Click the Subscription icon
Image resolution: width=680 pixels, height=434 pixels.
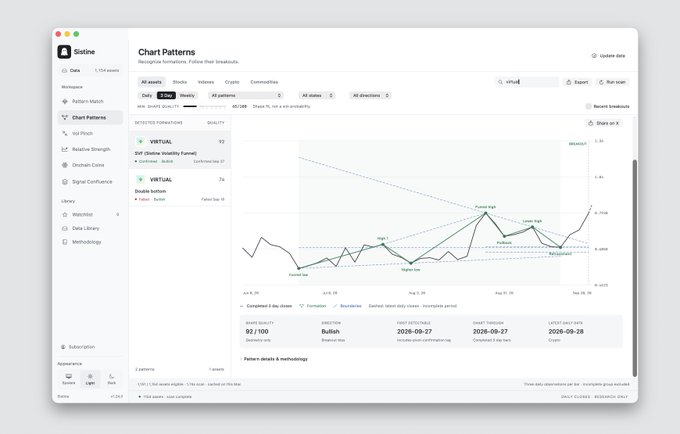63,347
